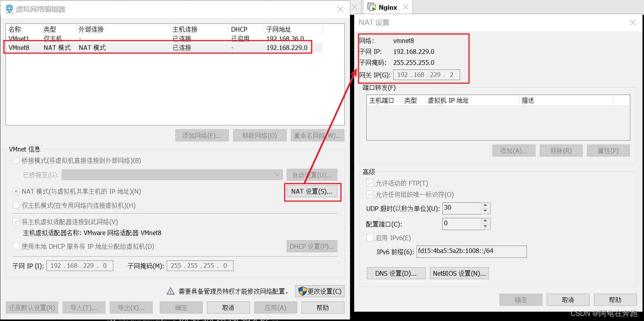
Task: Click 导出(X)... button
Action: click(x=131, y=308)
